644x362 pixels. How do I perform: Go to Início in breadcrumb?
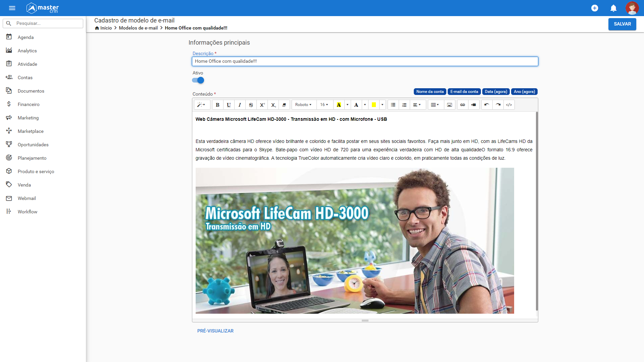[106, 28]
